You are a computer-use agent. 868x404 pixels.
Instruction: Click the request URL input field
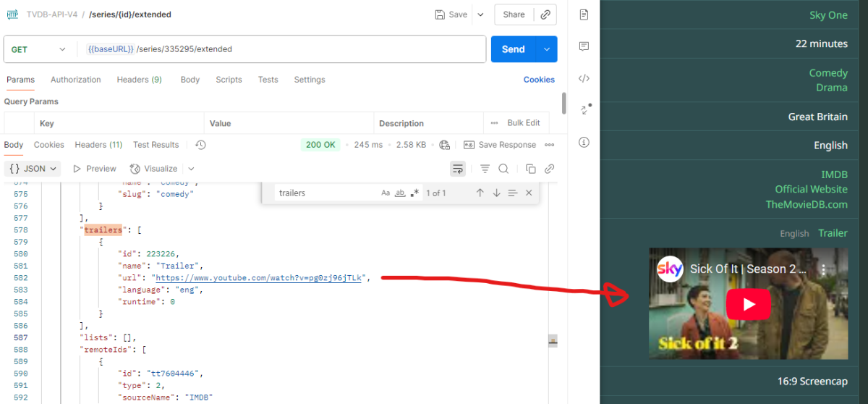[282, 49]
